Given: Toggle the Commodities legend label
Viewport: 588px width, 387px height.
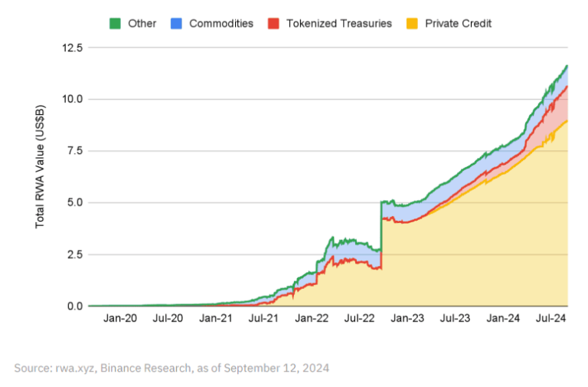Looking at the screenshot, I should tap(221, 23).
